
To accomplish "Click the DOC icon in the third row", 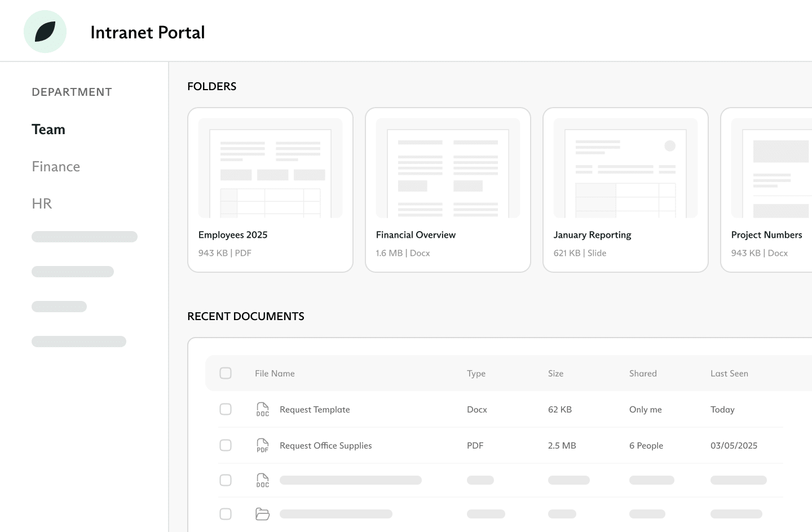I will click(x=262, y=480).
